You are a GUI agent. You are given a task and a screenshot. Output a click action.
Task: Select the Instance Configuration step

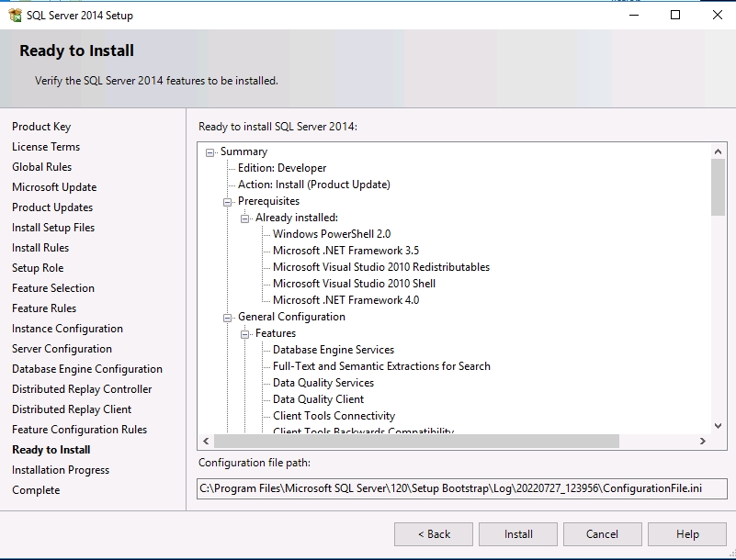68,329
